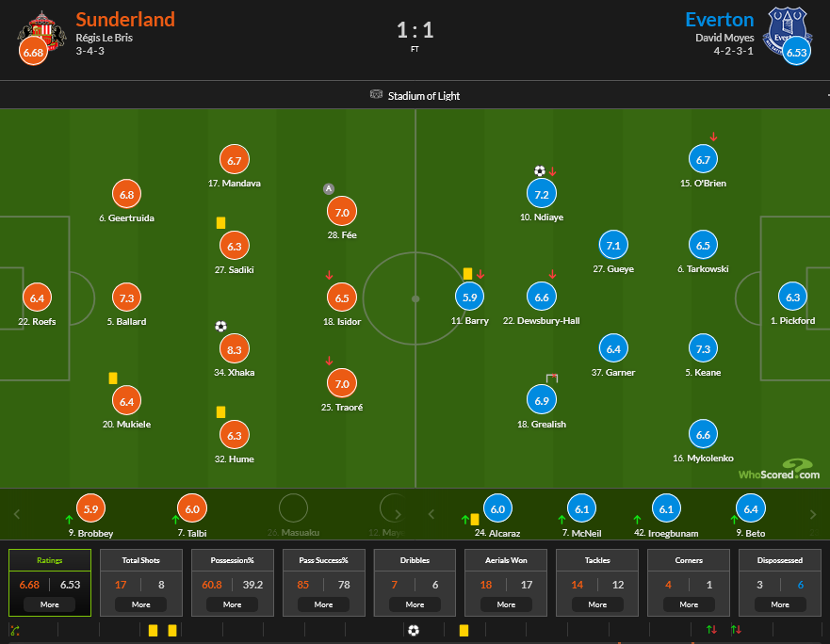Image resolution: width=830 pixels, height=644 pixels.
Task: Open the Everton team name link
Action: (719, 19)
